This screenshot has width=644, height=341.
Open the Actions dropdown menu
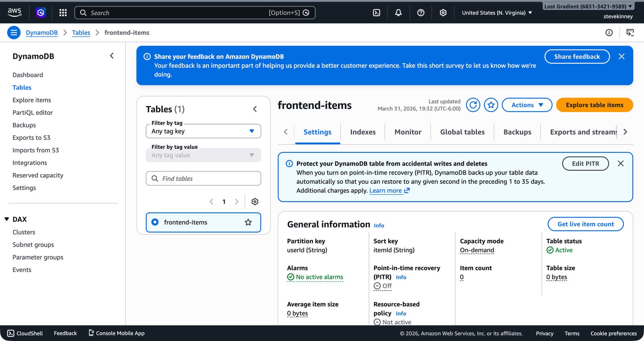(x=527, y=105)
